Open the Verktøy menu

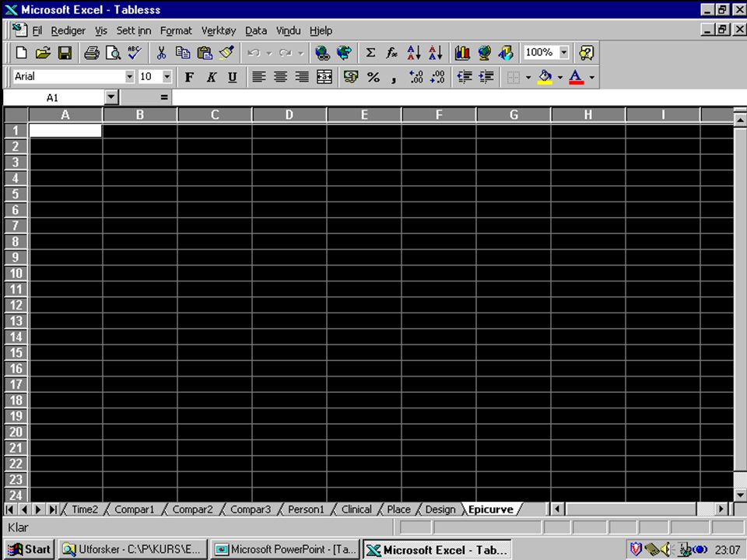(219, 30)
